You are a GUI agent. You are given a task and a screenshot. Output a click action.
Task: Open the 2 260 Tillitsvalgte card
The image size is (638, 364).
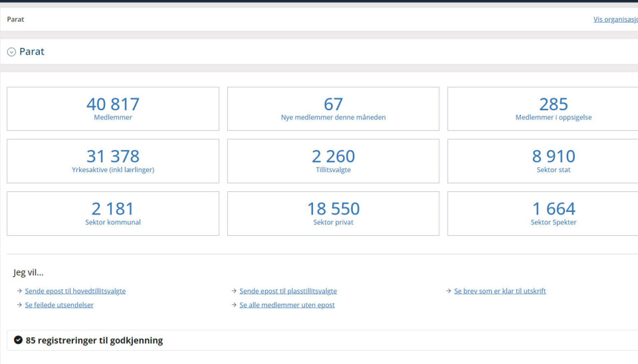(333, 161)
